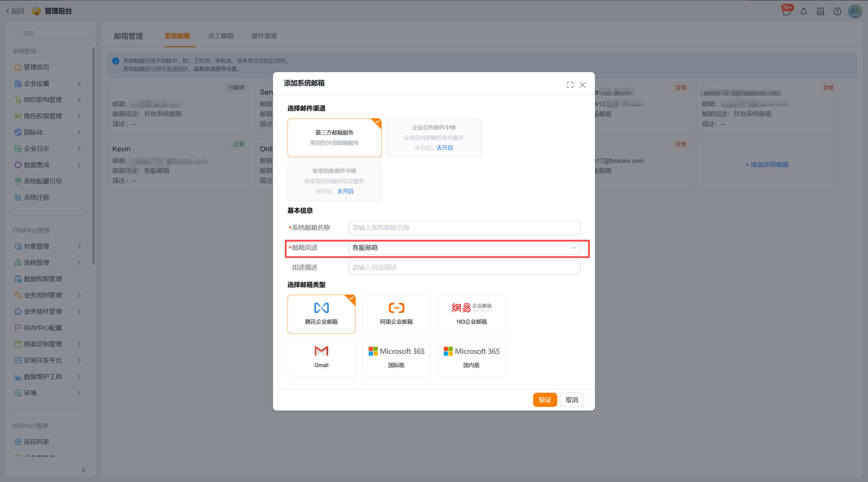Focus the 用途描述 input field
868x482 pixels.
(x=464, y=268)
